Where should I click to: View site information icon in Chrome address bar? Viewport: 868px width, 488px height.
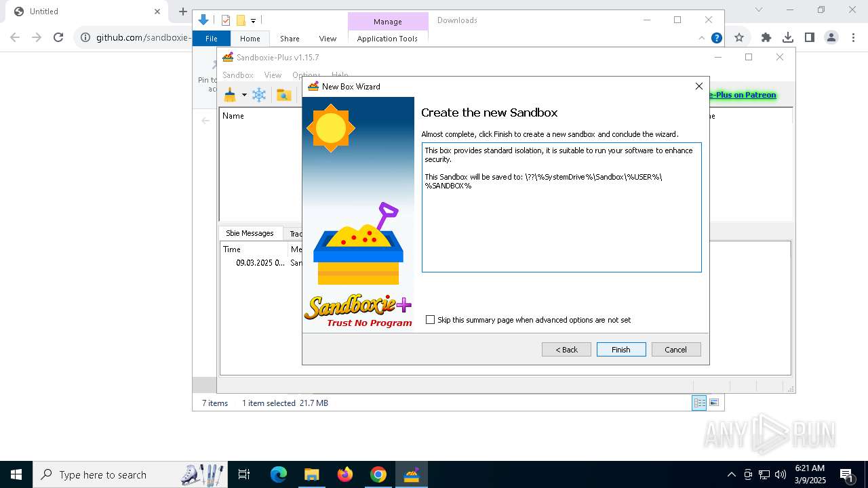click(85, 37)
